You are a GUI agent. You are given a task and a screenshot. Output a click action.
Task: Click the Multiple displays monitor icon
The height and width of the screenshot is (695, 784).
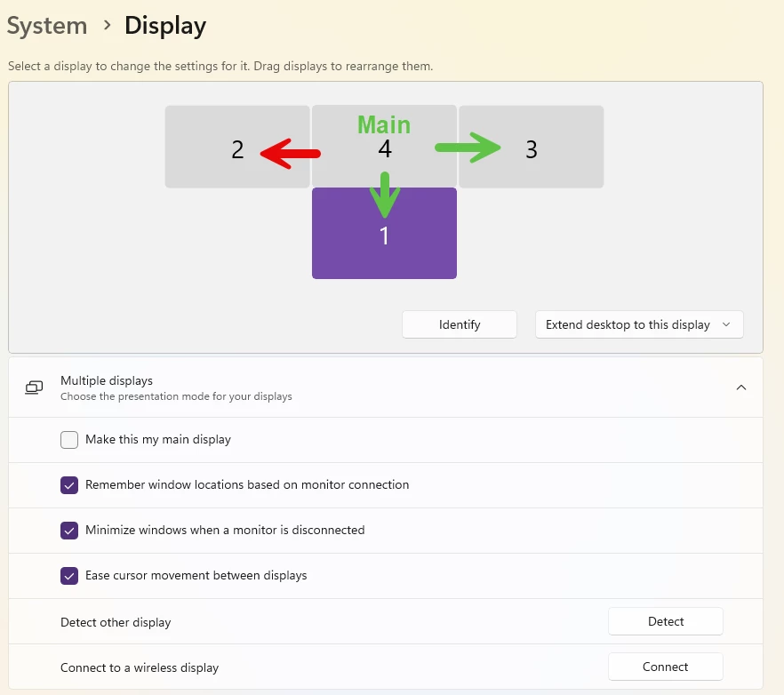[x=34, y=387]
